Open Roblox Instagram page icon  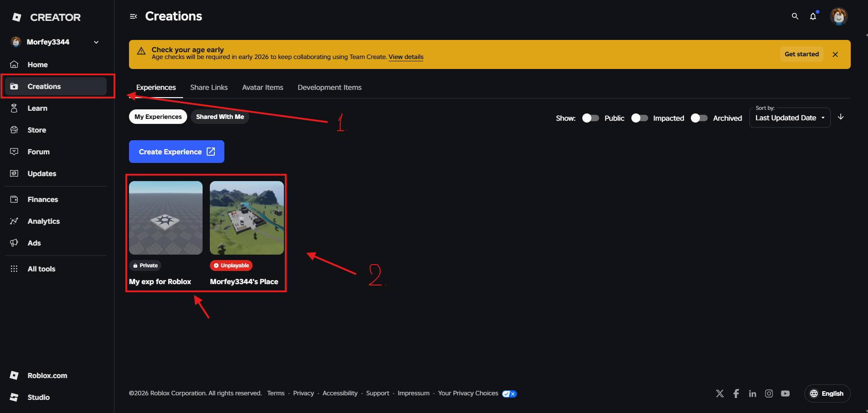point(769,393)
